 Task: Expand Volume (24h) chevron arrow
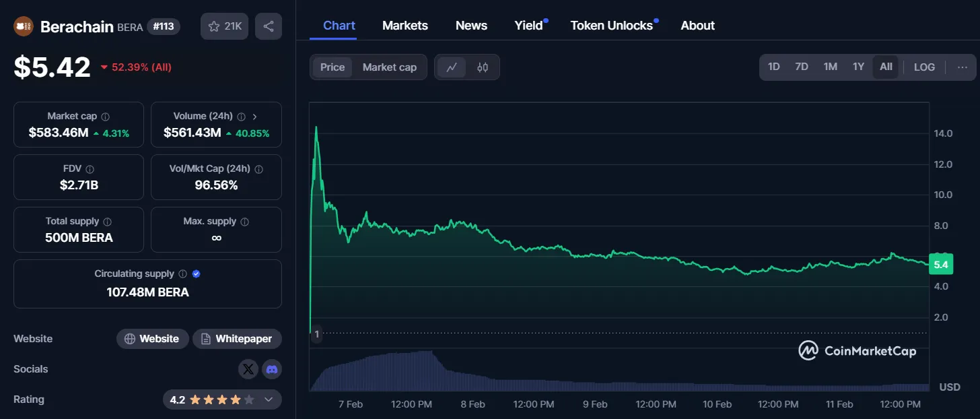(255, 117)
